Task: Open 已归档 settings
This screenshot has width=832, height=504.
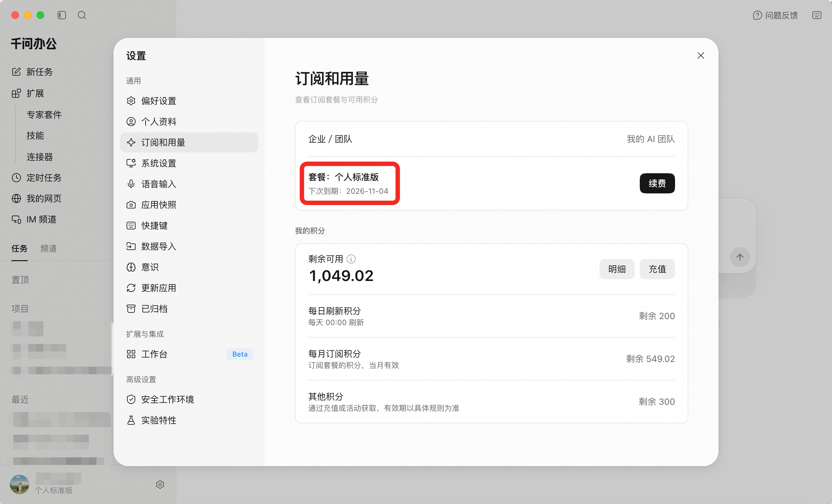Action: (x=189, y=309)
